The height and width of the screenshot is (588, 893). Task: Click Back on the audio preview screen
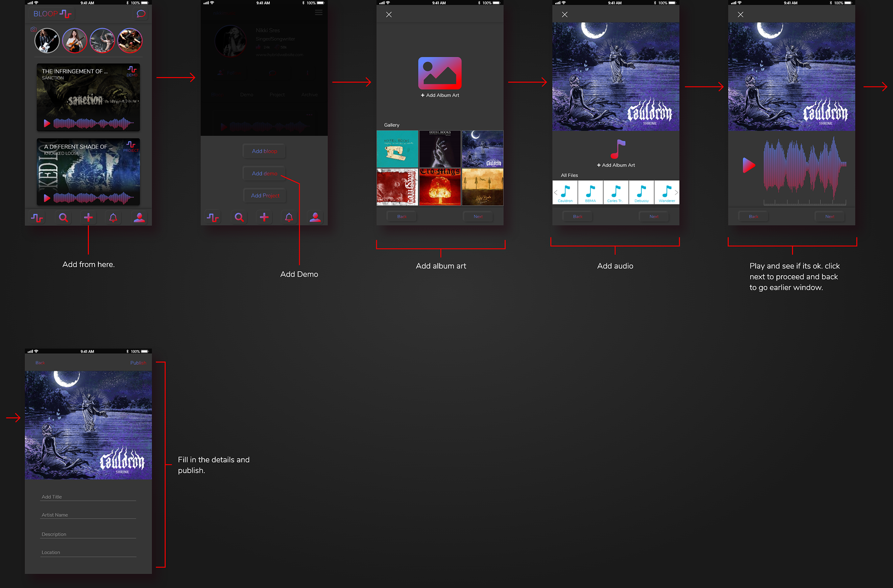[753, 217]
